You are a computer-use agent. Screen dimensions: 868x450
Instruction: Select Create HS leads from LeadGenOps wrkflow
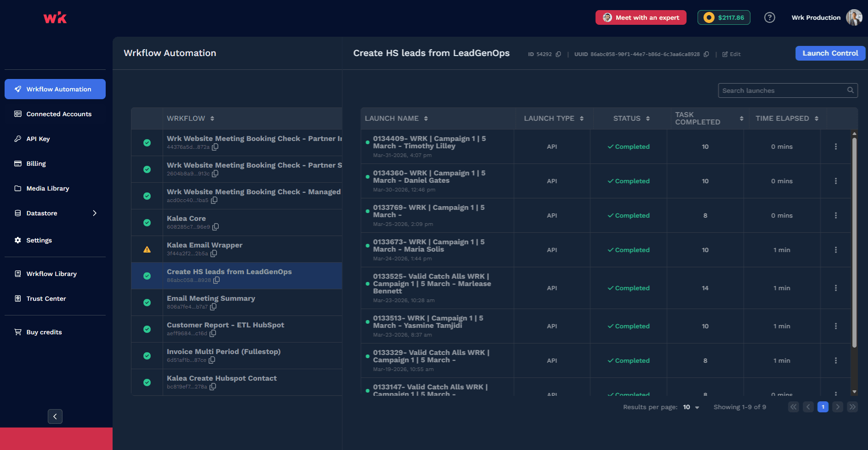(x=237, y=276)
